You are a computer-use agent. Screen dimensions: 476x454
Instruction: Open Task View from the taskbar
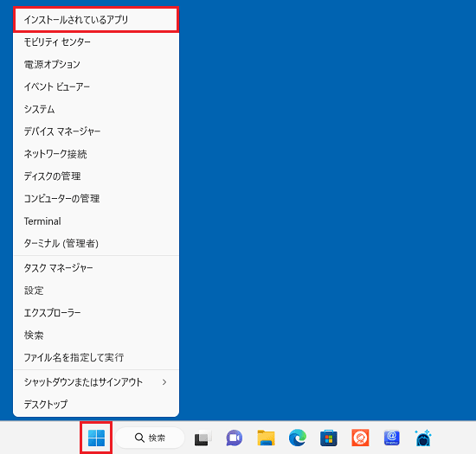(x=203, y=438)
